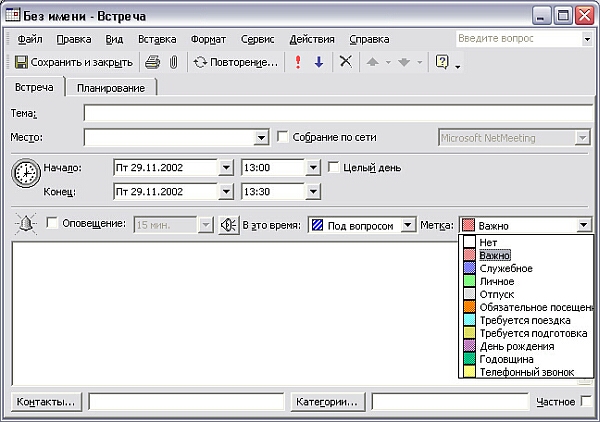The height and width of the screenshot is (422, 600).
Task: Click the Категории button
Action: [x=327, y=402]
